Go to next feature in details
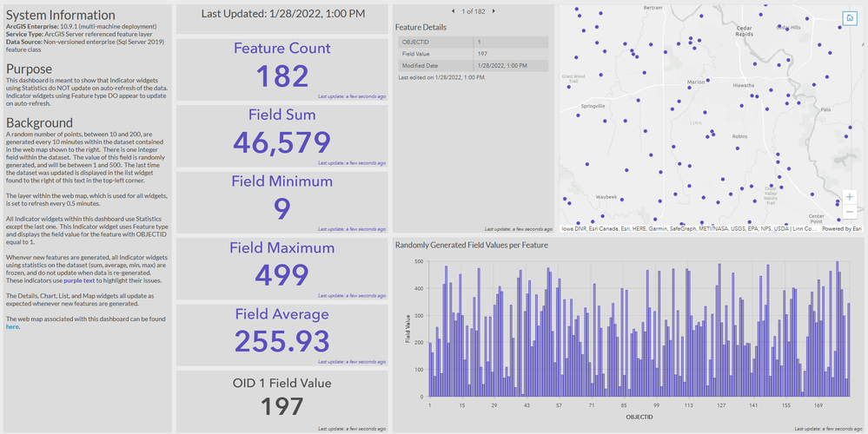 494,11
